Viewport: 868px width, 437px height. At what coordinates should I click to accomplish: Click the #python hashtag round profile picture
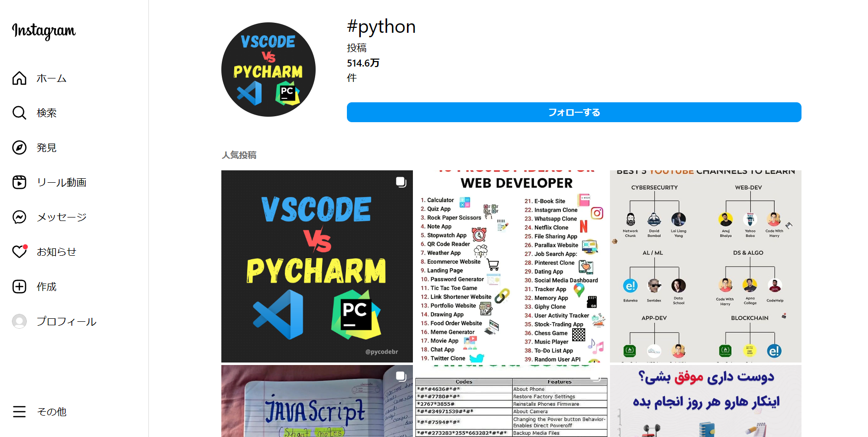[x=268, y=70]
